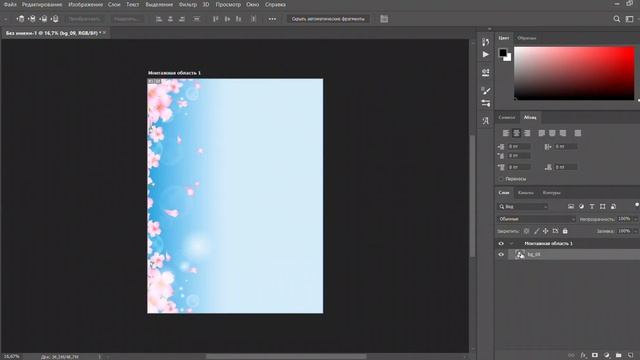Image resolution: width=640 pixels, height=360 pixels.
Task: Pick a color in the red color field
Action: click(x=574, y=73)
